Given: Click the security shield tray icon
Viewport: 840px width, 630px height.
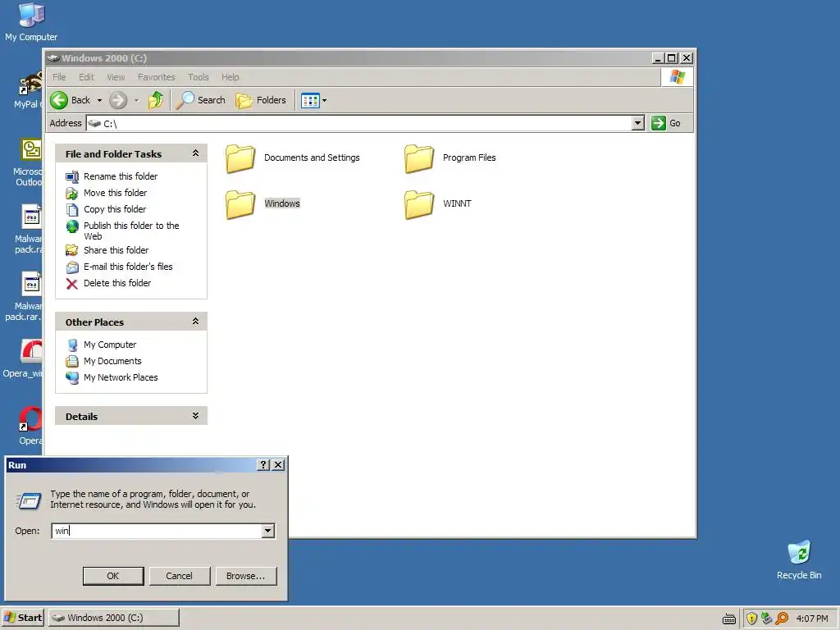Looking at the screenshot, I should 751,619.
